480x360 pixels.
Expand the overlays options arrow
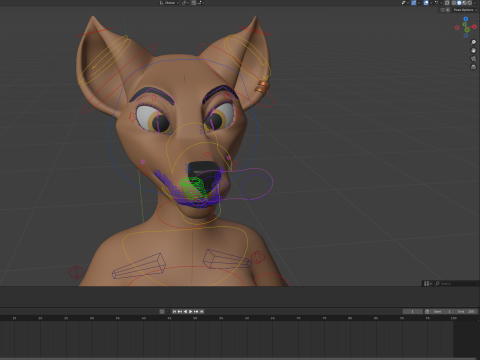tap(431, 3)
